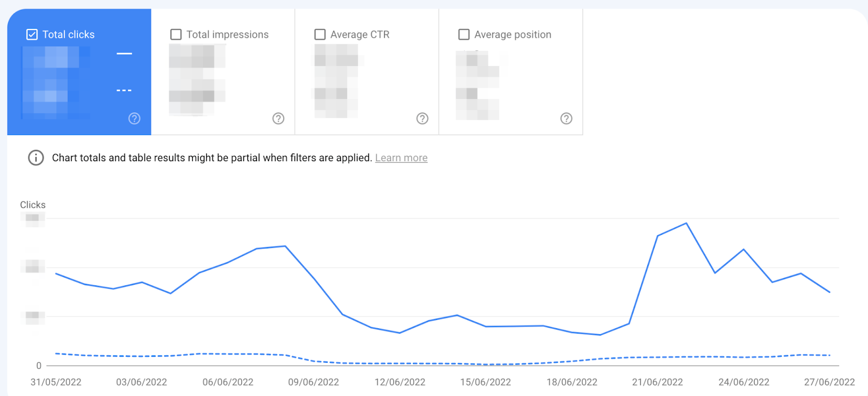Click the 31/05/2022 date label on the axis

click(x=56, y=382)
